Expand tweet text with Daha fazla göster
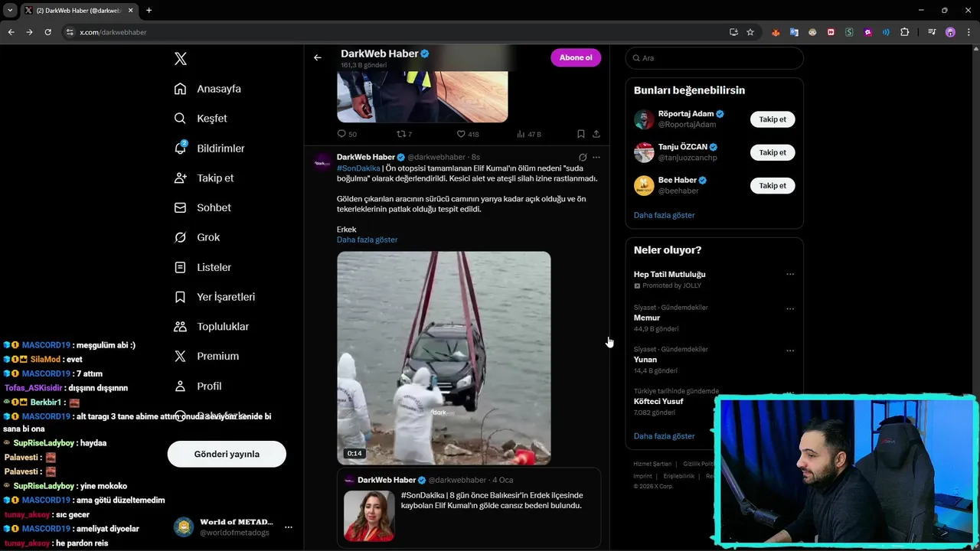Viewport: 980px width, 551px height. pyautogui.click(x=367, y=240)
